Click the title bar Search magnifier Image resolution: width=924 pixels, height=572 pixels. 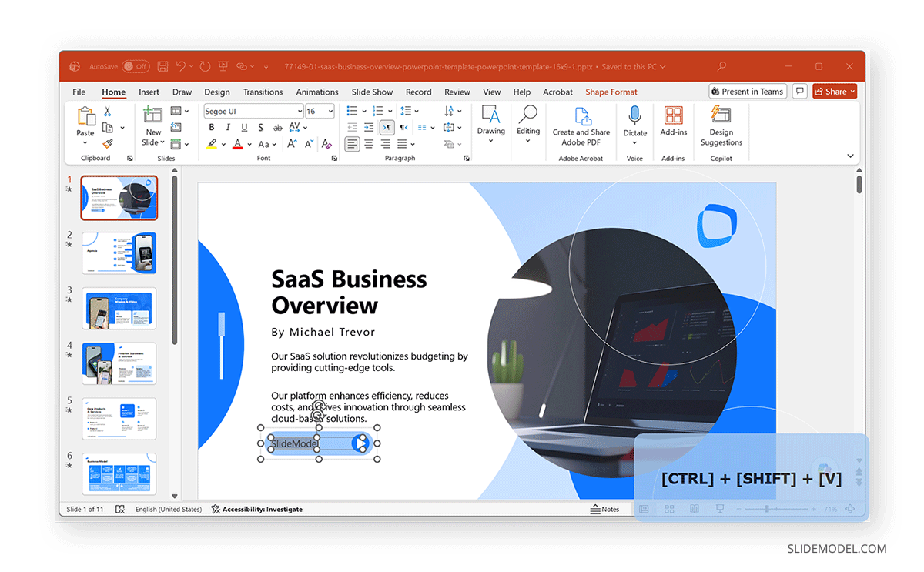coord(721,67)
